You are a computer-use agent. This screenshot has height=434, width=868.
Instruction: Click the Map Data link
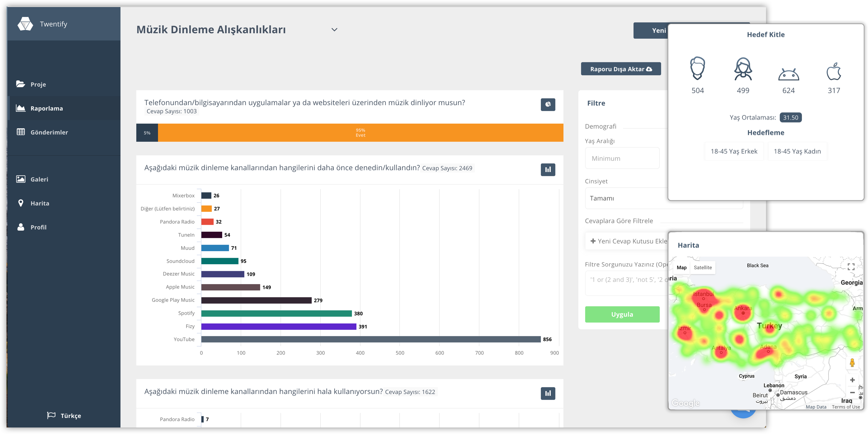click(816, 407)
